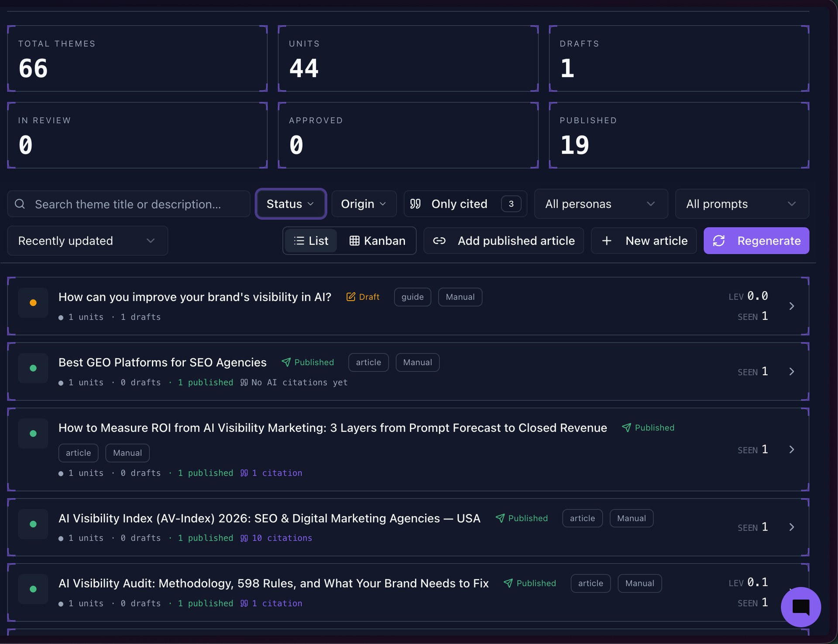Expand the AV-Index 2026 row chevron
This screenshot has height=644, width=838.
[x=792, y=528]
